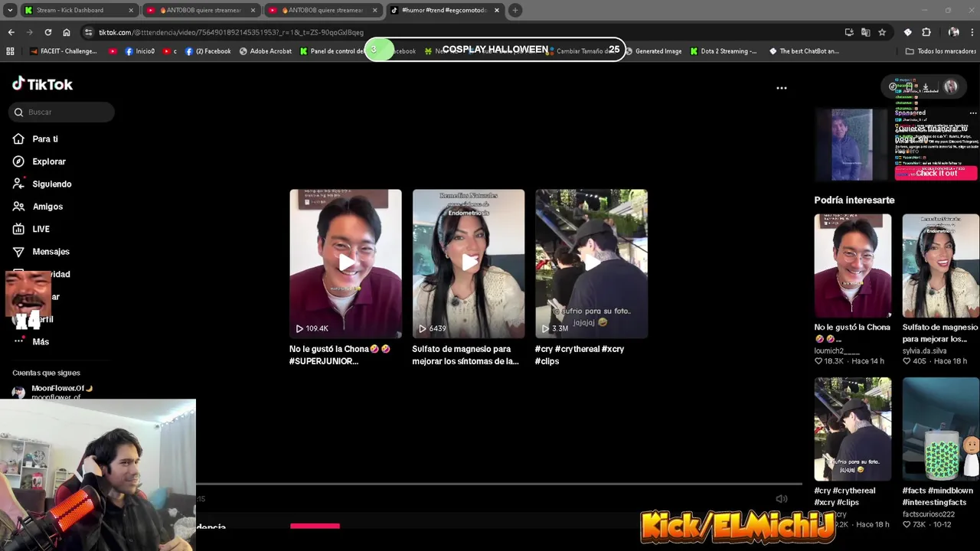This screenshot has height=551, width=980.
Task: Open the tab search dropdown arrow
Action: coord(9,10)
